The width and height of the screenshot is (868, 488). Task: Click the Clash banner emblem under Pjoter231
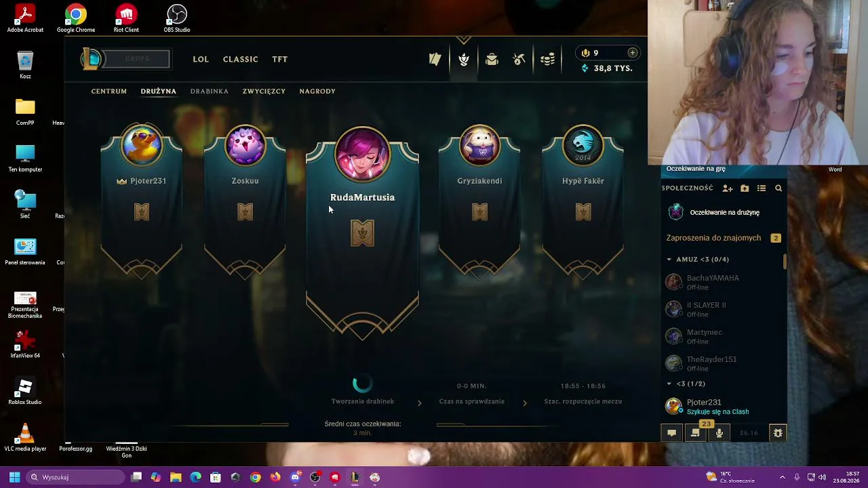[x=142, y=212]
